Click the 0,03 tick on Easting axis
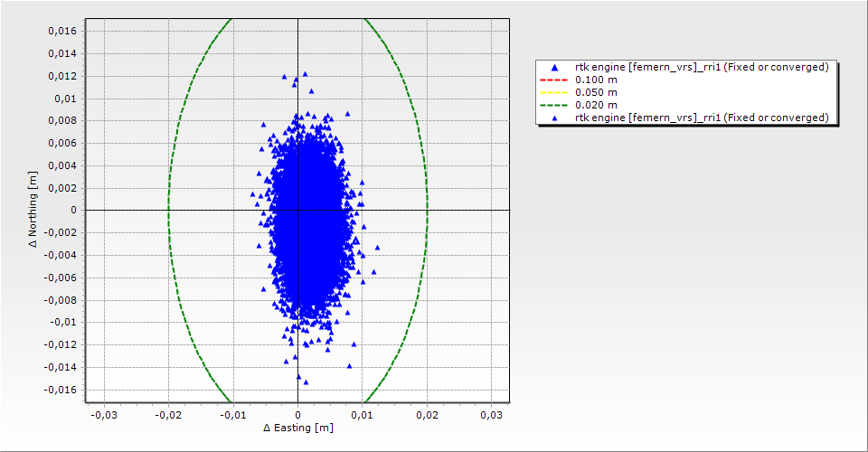This screenshot has width=868, height=452. point(491,414)
